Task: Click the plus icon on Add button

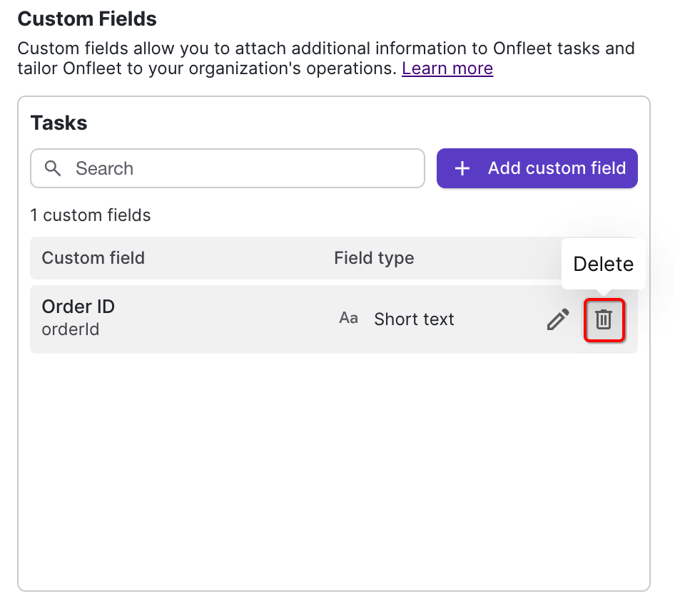Action: [x=462, y=168]
